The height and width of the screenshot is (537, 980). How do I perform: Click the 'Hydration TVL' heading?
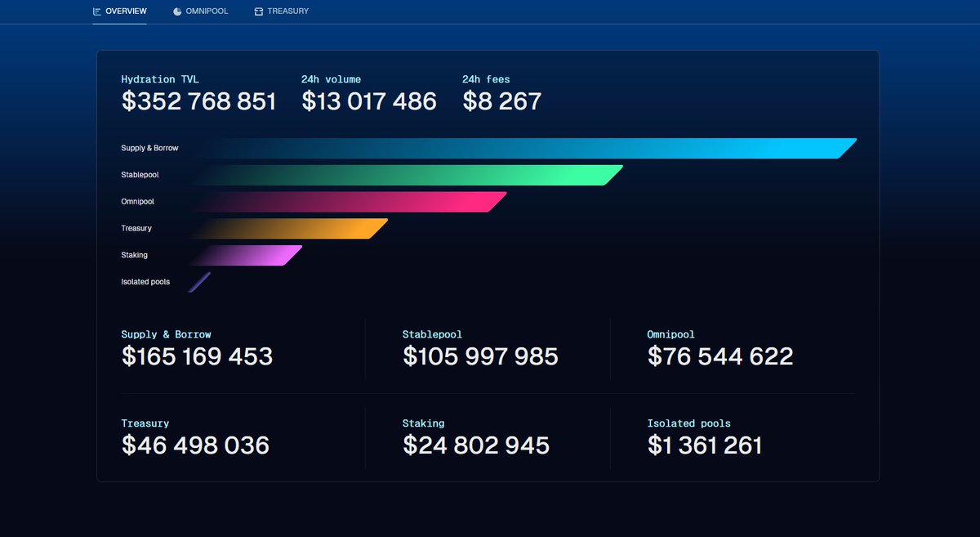pos(160,79)
